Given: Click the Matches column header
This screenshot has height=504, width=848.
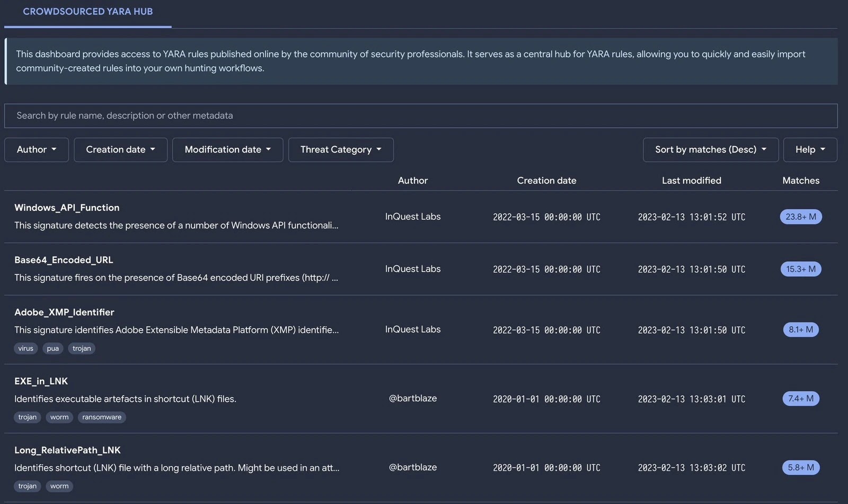Looking at the screenshot, I should pos(801,181).
